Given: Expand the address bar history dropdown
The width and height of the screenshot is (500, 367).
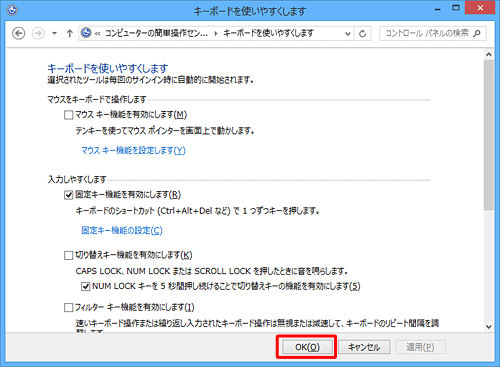Looking at the screenshot, I should [348, 33].
